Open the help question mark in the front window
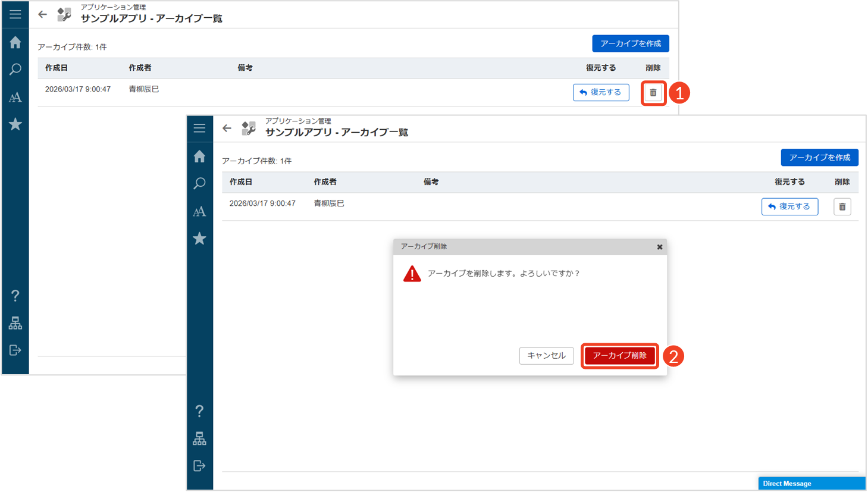 point(199,411)
